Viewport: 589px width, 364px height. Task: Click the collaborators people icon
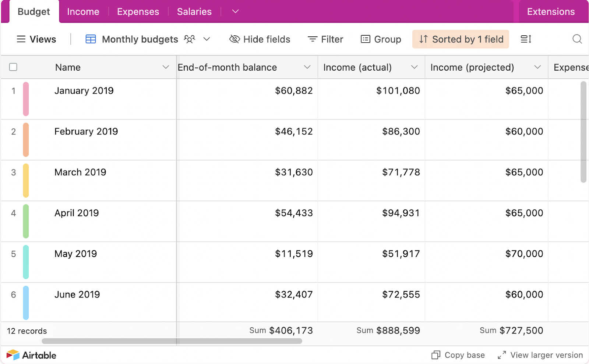[189, 39]
